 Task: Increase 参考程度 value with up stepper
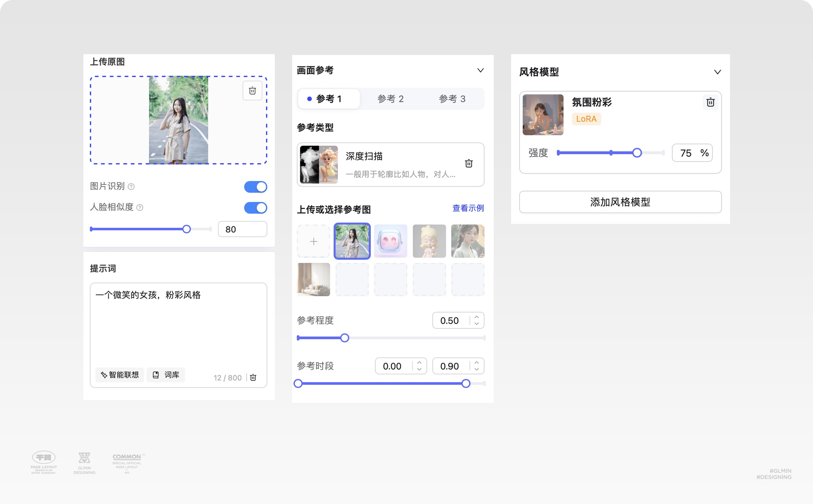click(477, 317)
